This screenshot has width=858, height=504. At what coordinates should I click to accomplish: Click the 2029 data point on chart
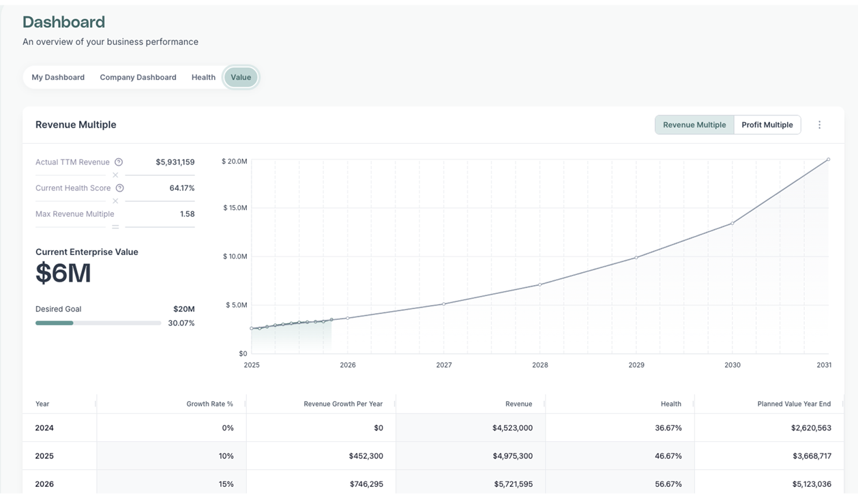[636, 258]
